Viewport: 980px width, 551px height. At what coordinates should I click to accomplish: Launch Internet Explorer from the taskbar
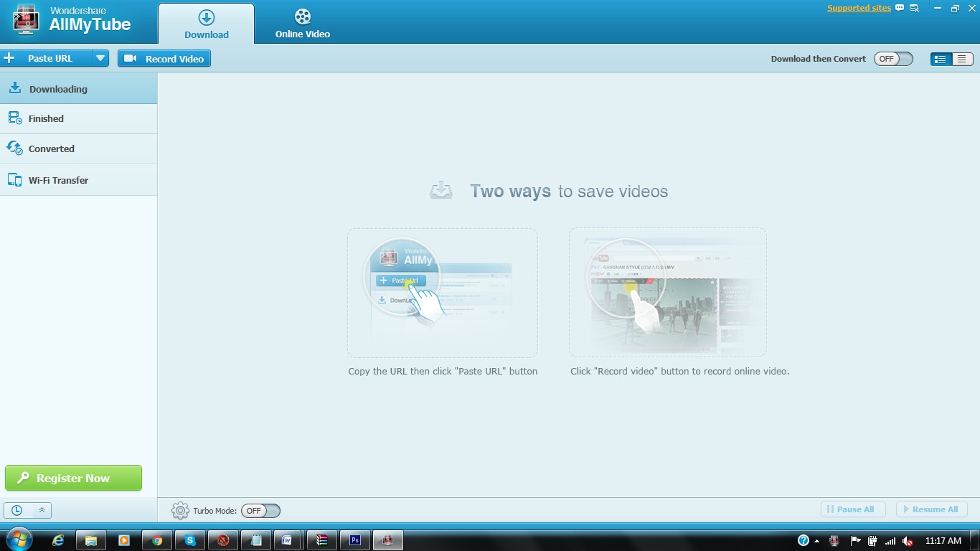point(58,540)
